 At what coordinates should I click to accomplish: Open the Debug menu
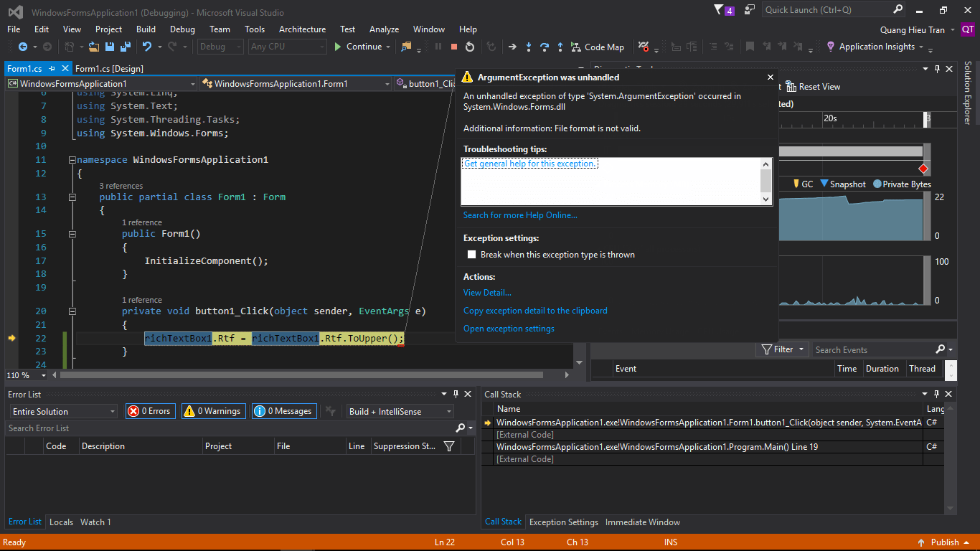[x=182, y=29]
